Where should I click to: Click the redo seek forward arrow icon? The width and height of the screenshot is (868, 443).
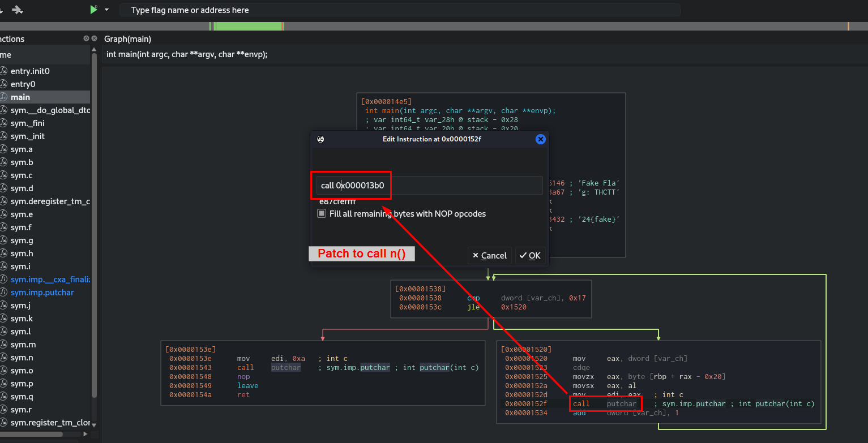click(18, 10)
